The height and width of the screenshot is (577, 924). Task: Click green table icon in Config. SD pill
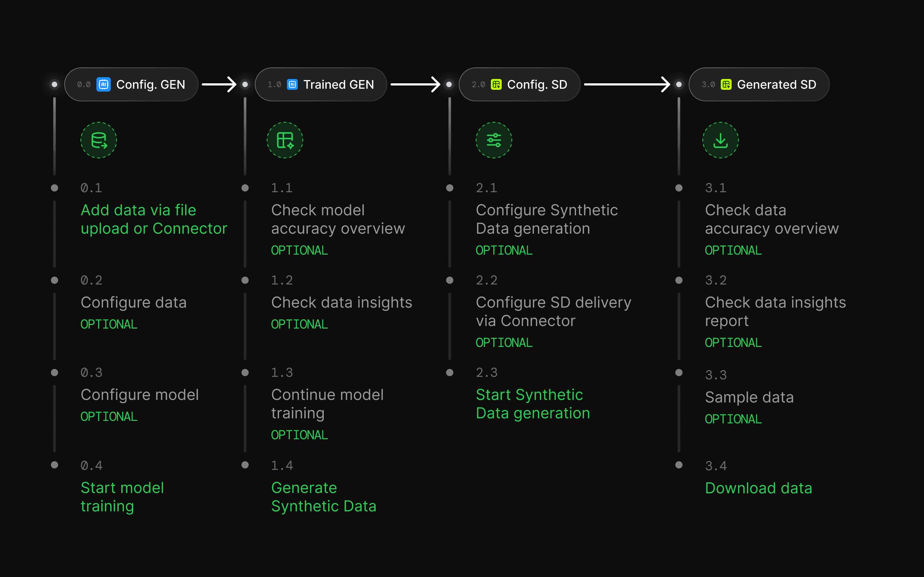[x=496, y=84]
